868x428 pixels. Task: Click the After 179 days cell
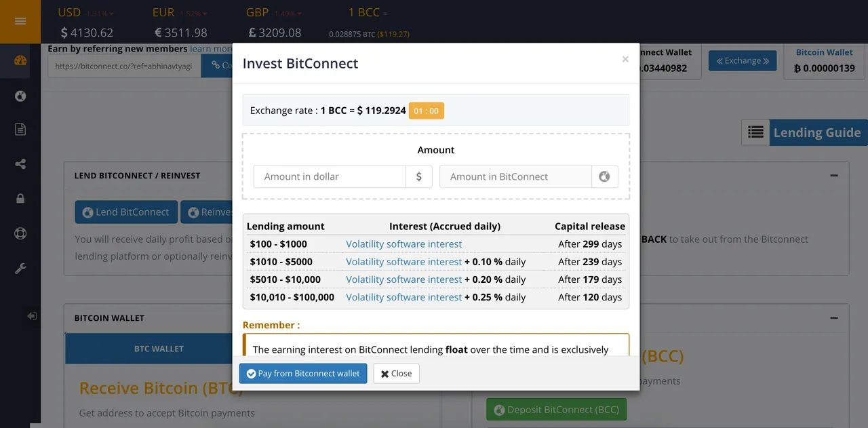click(590, 279)
